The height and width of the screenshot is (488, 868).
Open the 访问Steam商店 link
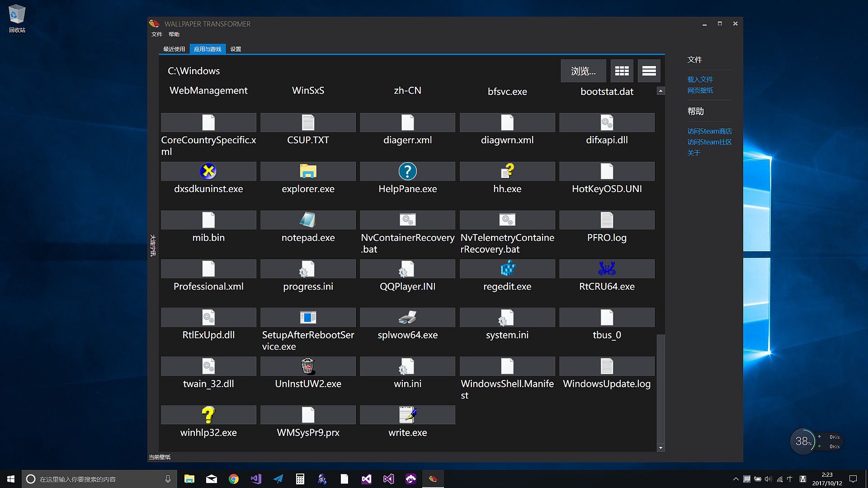point(709,131)
